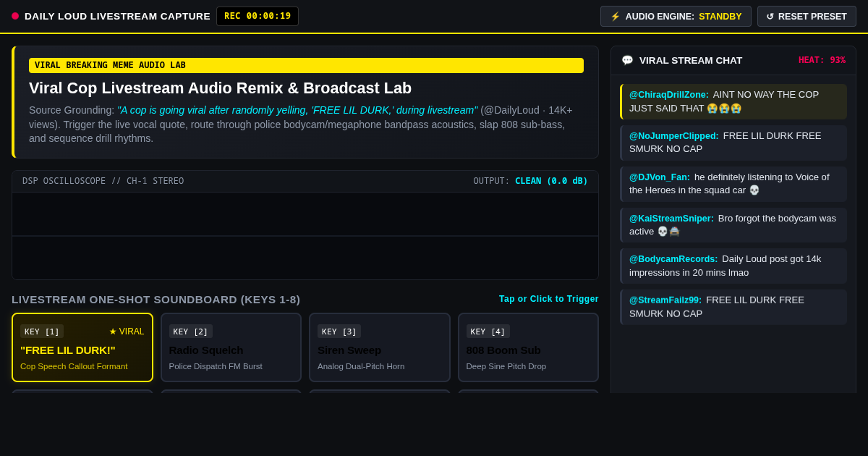Click the reset arrow icon
The height and width of the screenshot is (456, 868).
pyautogui.click(x=770, y=17)
